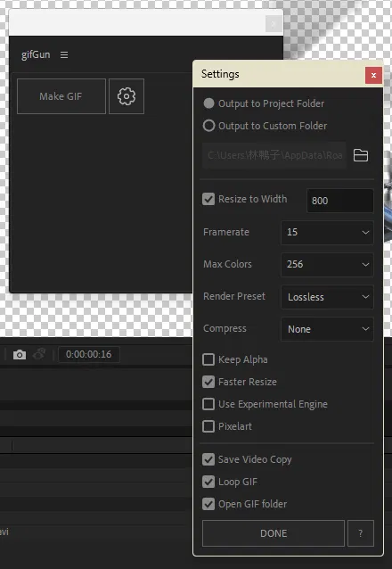Open Compress dropdown showing None

click(327, 329)
